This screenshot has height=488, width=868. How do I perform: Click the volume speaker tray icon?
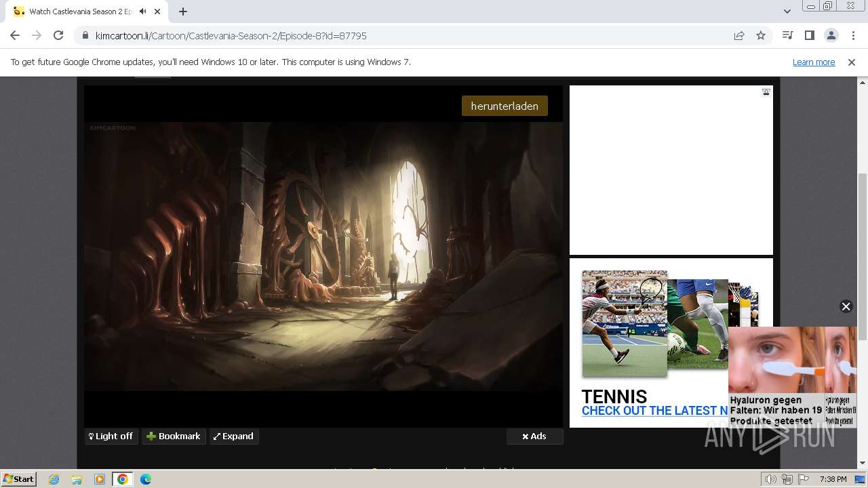[x=771, y=479]
